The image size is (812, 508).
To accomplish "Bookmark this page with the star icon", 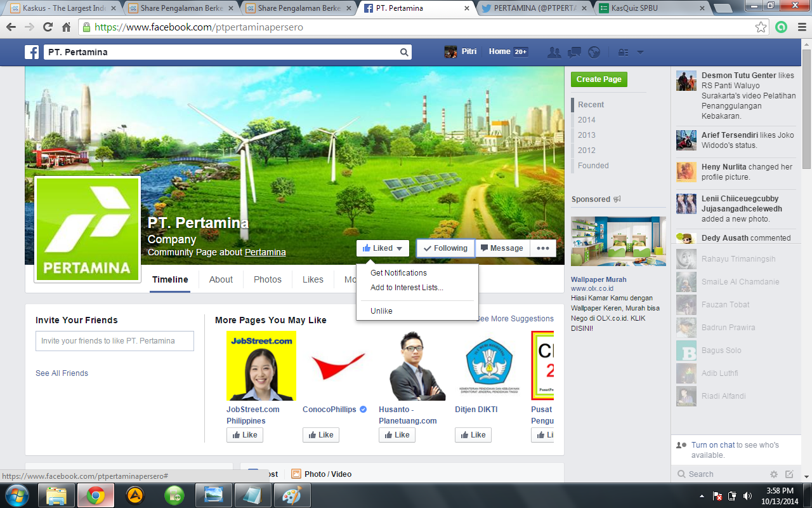I will (x=761, y=27).
